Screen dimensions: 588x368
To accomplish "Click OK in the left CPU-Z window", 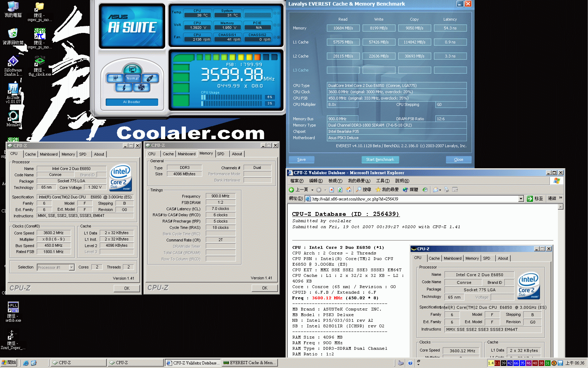I will (x=127, y=288).
